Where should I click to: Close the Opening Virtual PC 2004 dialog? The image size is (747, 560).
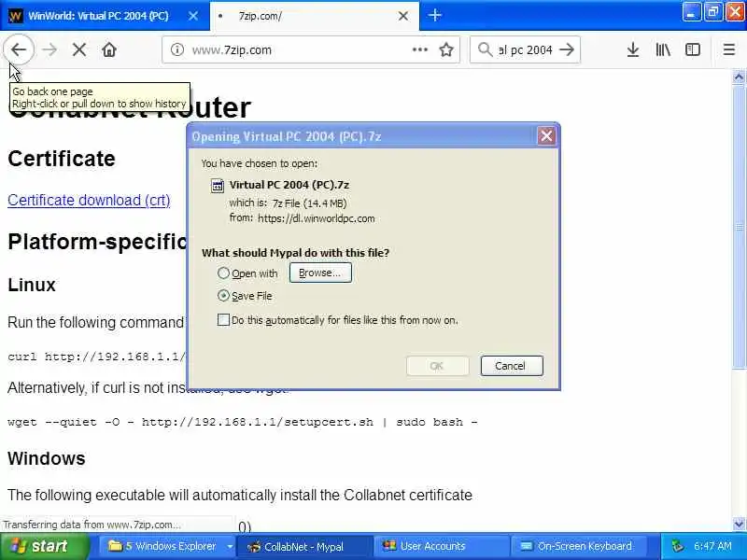(546, 136)
